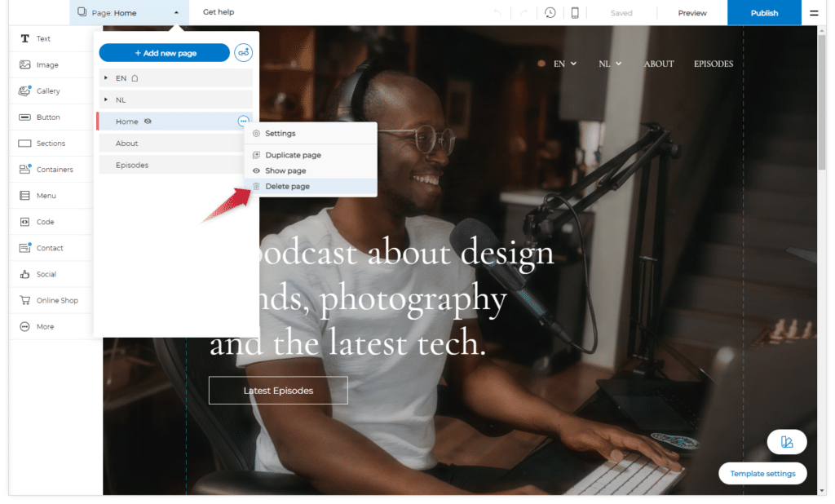Click the Add new page button
The height and width of the screenshot is (504, 835).
pos(165,53)
